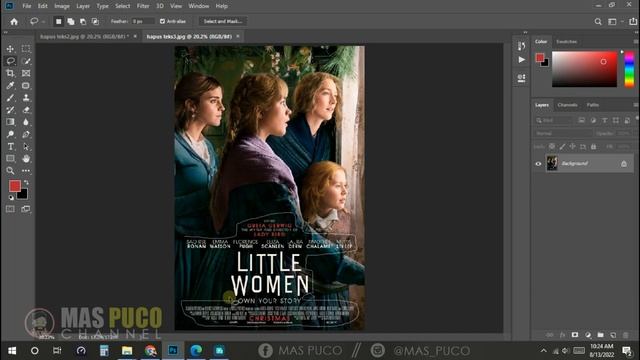
Task: Swap foreground and background colors
Action: pyautogui.click(x=26, y=182)
